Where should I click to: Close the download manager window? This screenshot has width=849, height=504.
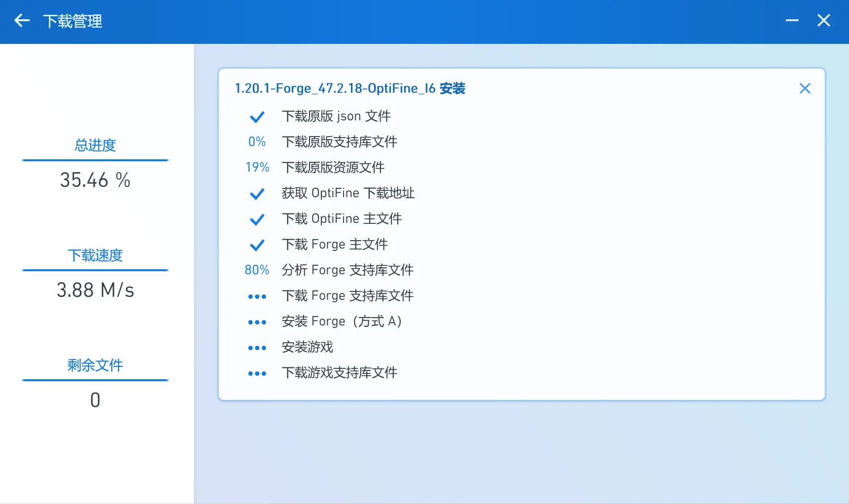[824, 21]
